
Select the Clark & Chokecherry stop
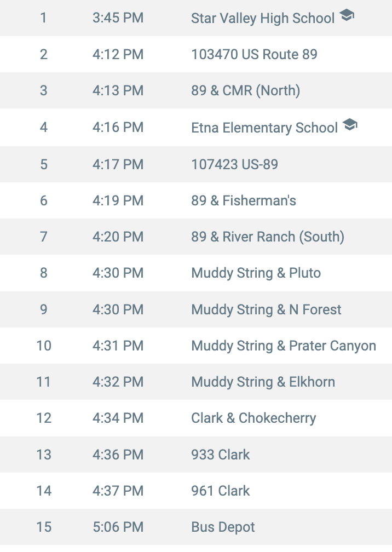253,418
